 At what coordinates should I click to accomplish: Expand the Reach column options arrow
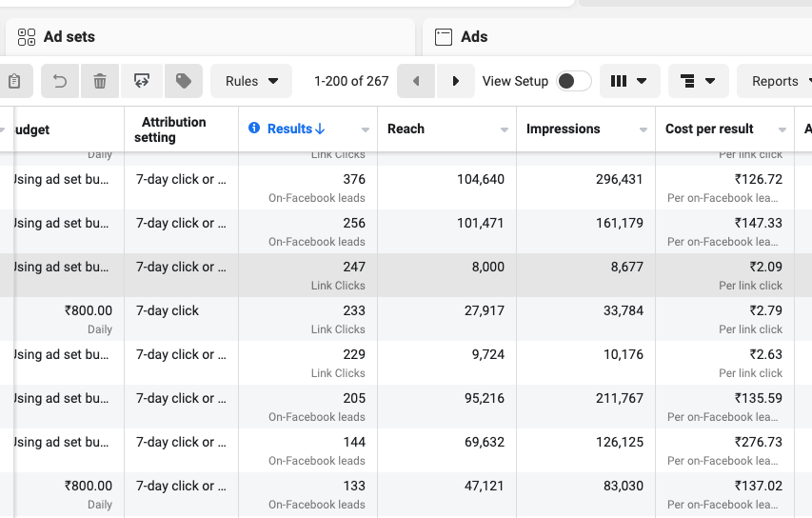click(x=505, y=130)
